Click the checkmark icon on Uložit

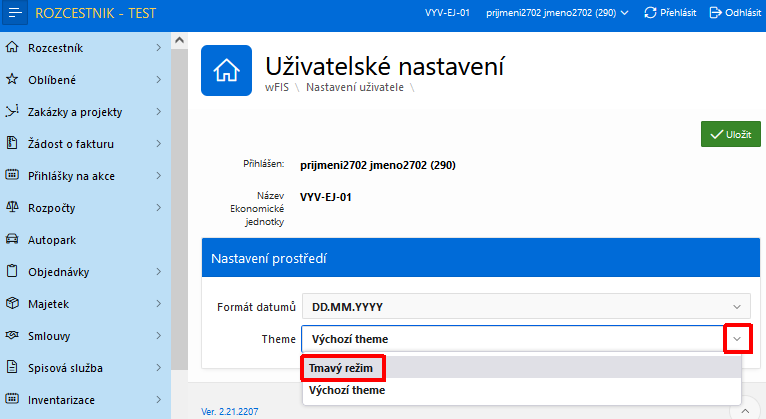(x=716, y=134)
